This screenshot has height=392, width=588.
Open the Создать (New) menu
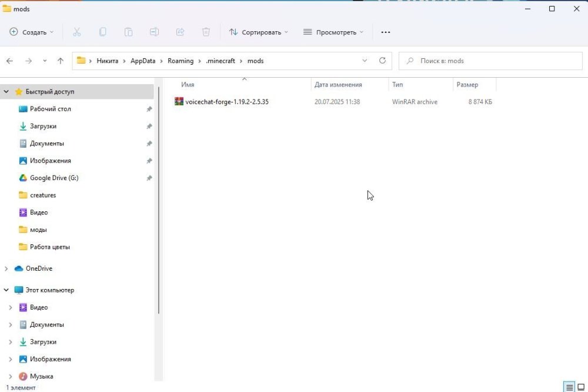(32, 32)
